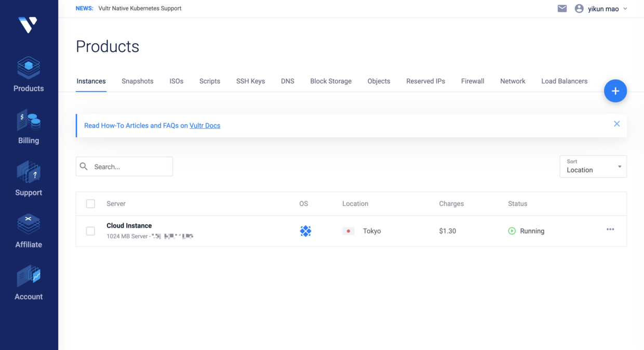Open the mail messages icon
The width and height of the screenshot is (644, 350).
pos(562,8)
